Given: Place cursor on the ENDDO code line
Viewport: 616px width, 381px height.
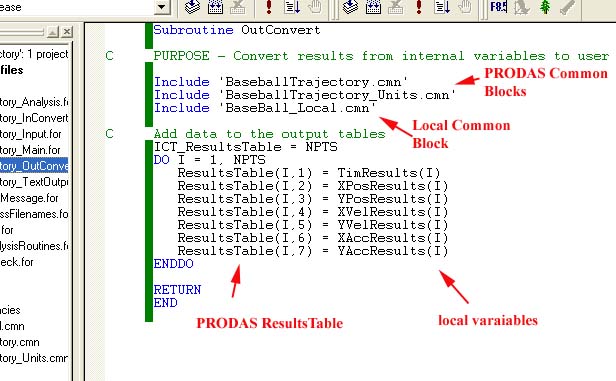Looking at the screenshot, I should click(x=173, y=264).
